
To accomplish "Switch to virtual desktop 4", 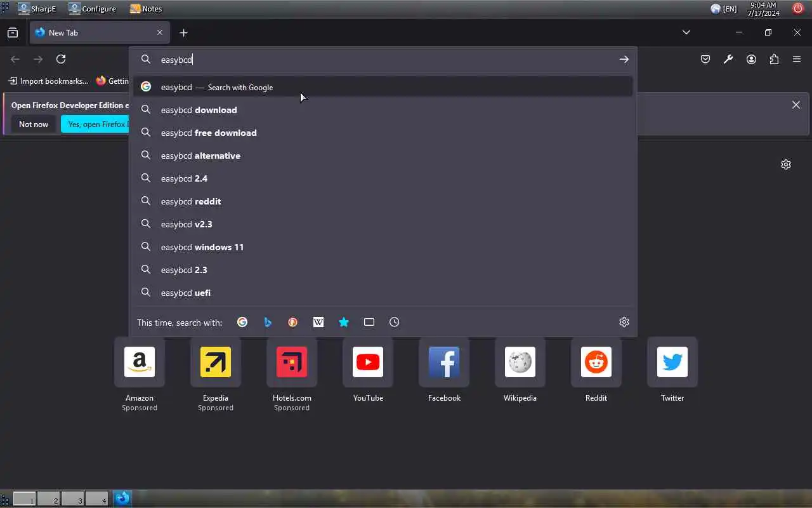I will pos(97,498).
